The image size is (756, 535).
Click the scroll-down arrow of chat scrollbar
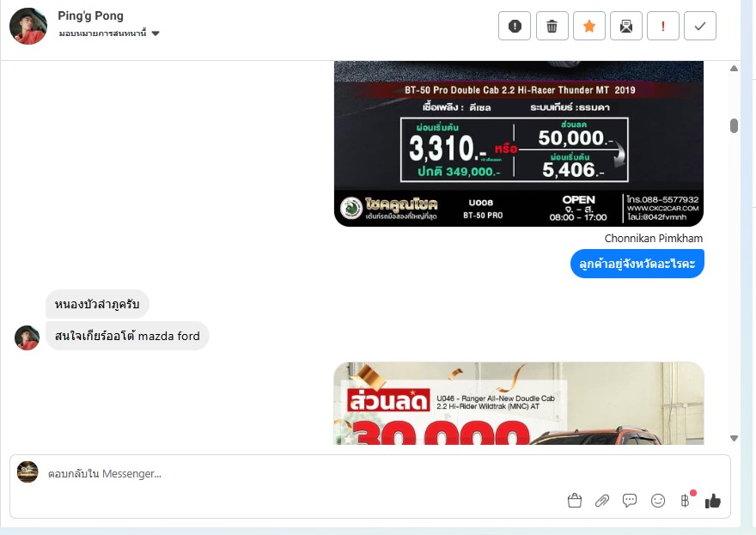pos(734,438)
